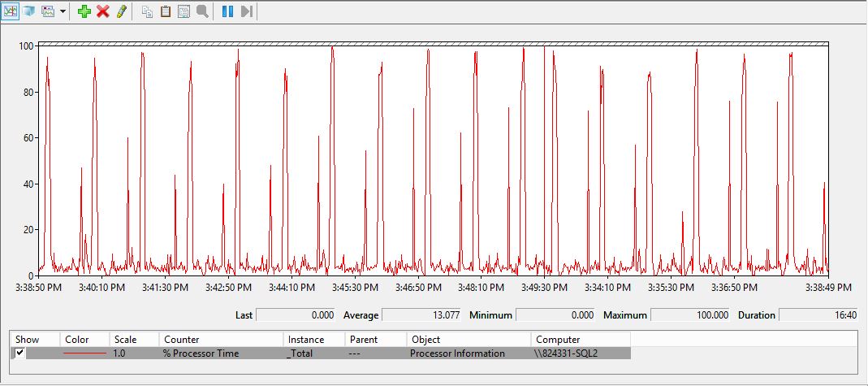Click the 3:34:10 PM time label

(x=608, y=288)
